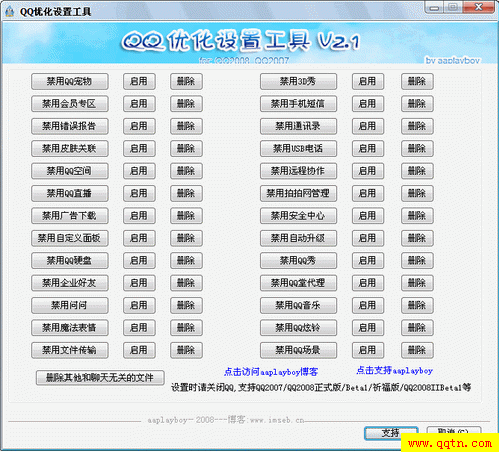Click 启用 next to 禁用会员专区

139,104
